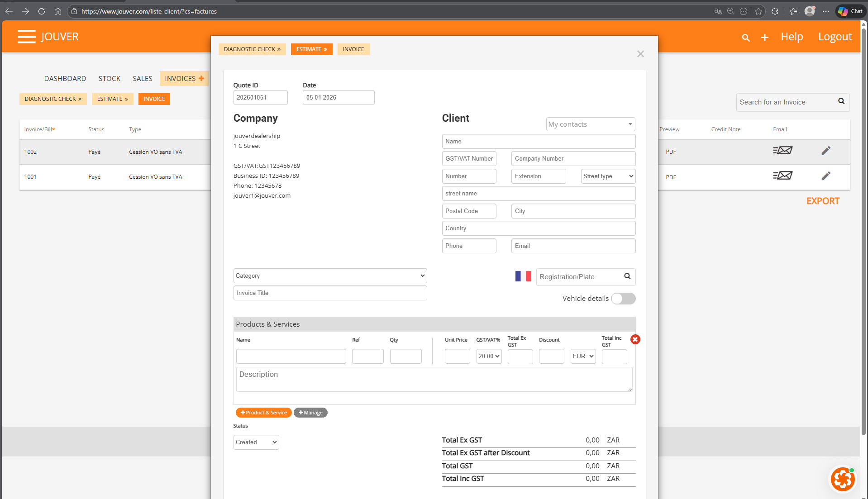The image size is (868, 499).
Task: Send email for invoice 1002
Action: (x=782, y=150)
